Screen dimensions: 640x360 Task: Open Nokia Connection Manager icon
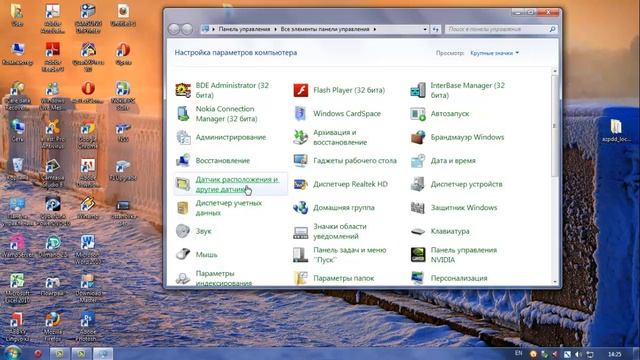(x=183, y=113)
